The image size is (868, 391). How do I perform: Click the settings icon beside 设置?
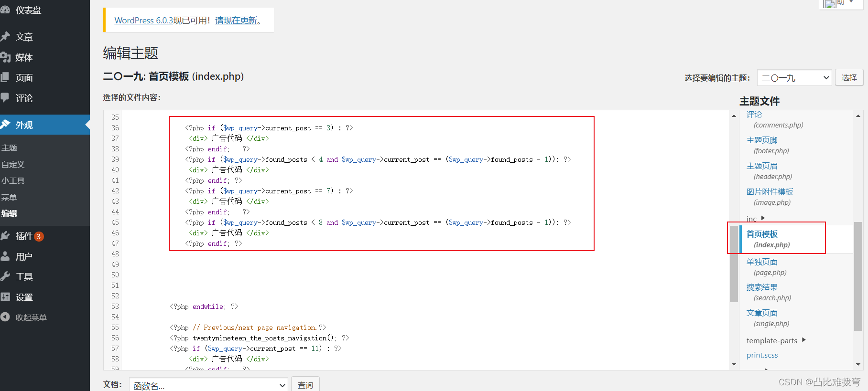pos(5,297)
